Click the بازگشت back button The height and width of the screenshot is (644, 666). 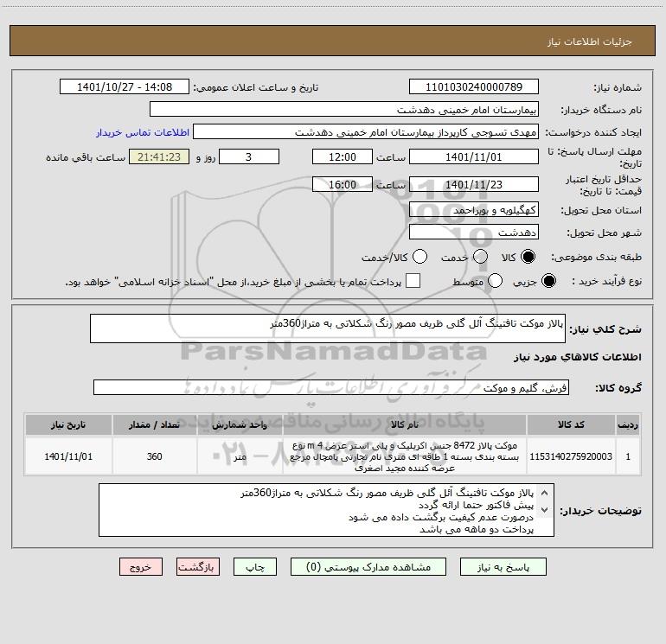(x=198, y=567)
